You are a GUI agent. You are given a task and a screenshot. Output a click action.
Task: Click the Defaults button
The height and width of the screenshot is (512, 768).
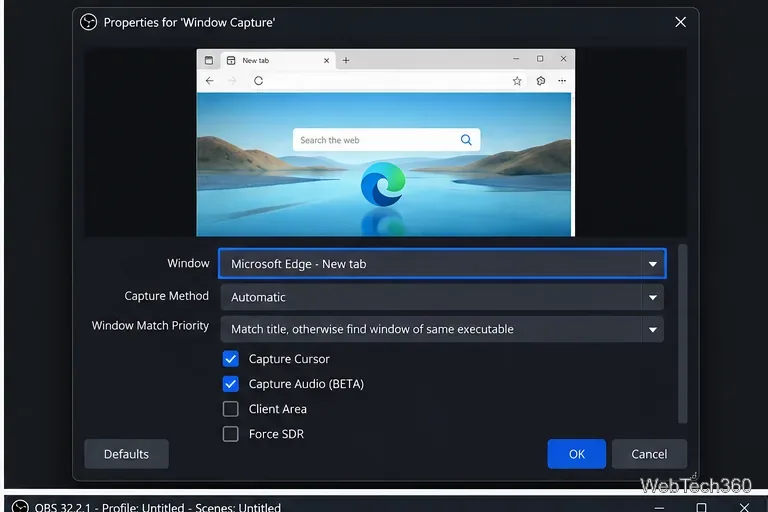126,454
